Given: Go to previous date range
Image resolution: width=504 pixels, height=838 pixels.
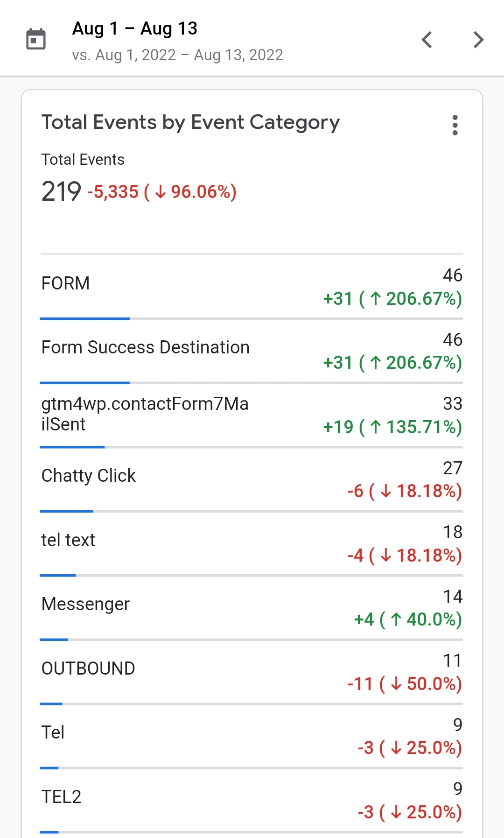Looking at the screenshot, I should 427,40.
